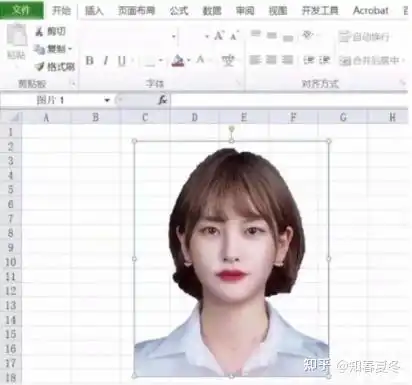
Task: Click into the formula bar
Action: click(289, 100)
